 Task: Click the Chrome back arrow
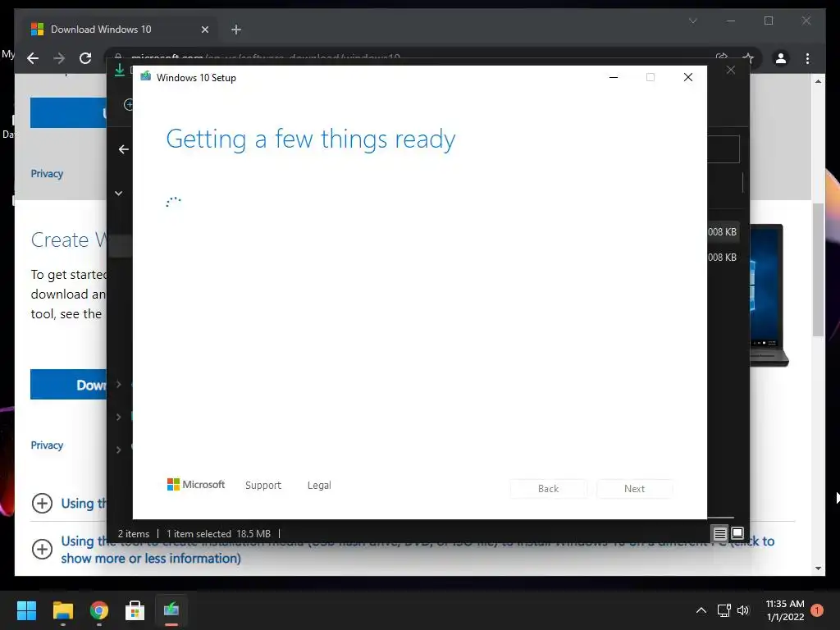point(33,58)
